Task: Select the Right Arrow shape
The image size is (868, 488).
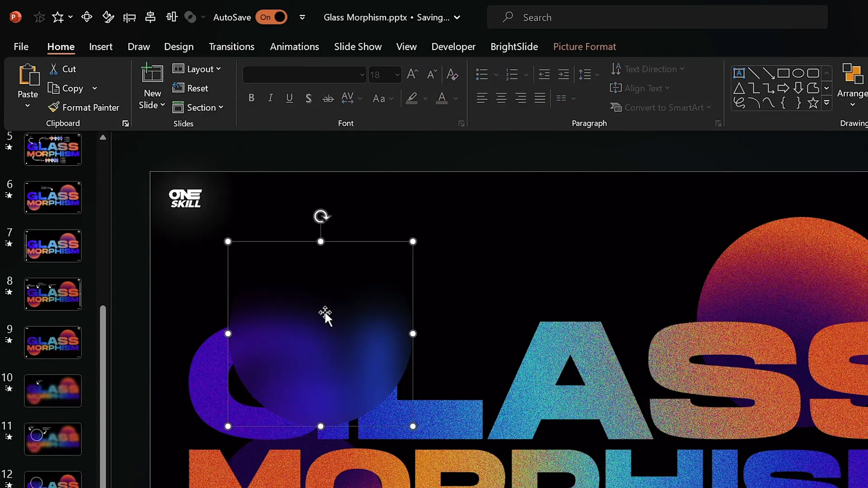Action: (x=783, y=88)
